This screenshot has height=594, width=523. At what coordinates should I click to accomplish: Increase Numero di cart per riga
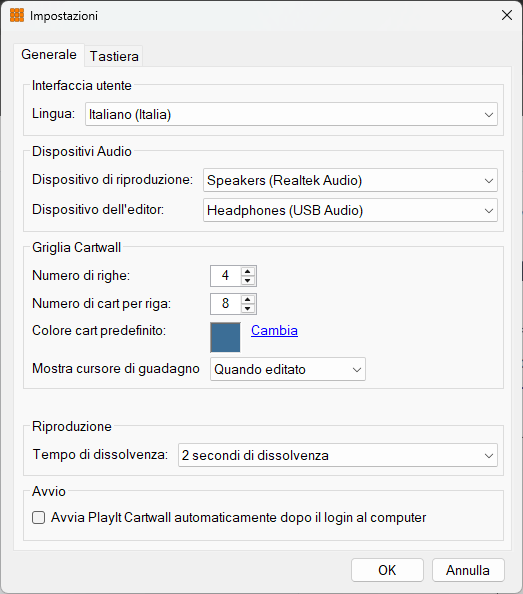click(248, 299)
